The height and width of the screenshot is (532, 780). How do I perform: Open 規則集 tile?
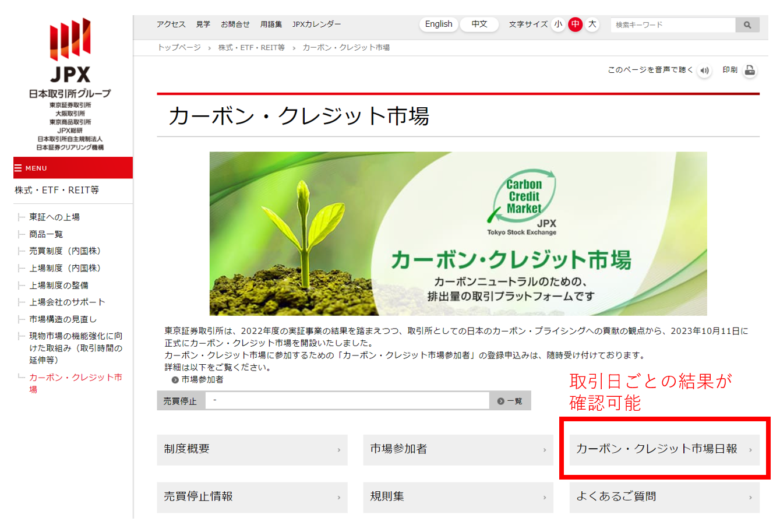point(458,497)
